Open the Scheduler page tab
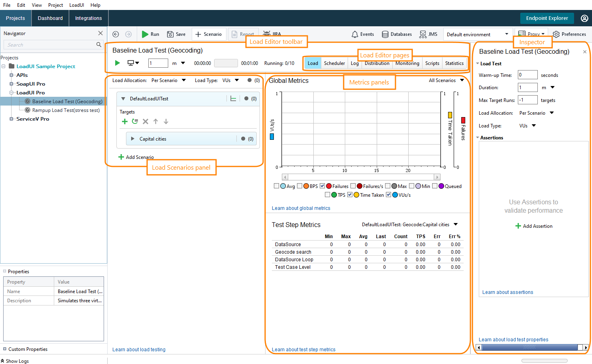This screenshot has width=592, height=364. click(334, 63)
